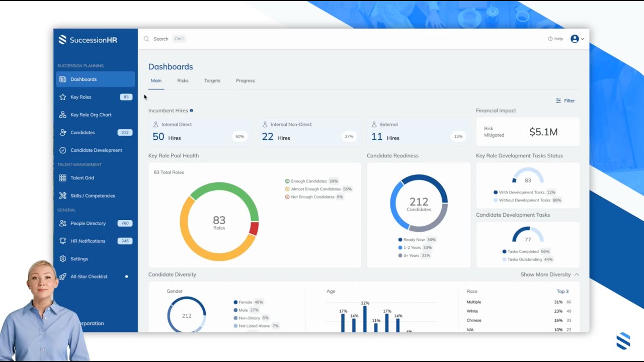Click the yellow Almost Enough Candidates swatch

(x=287, y=189)
